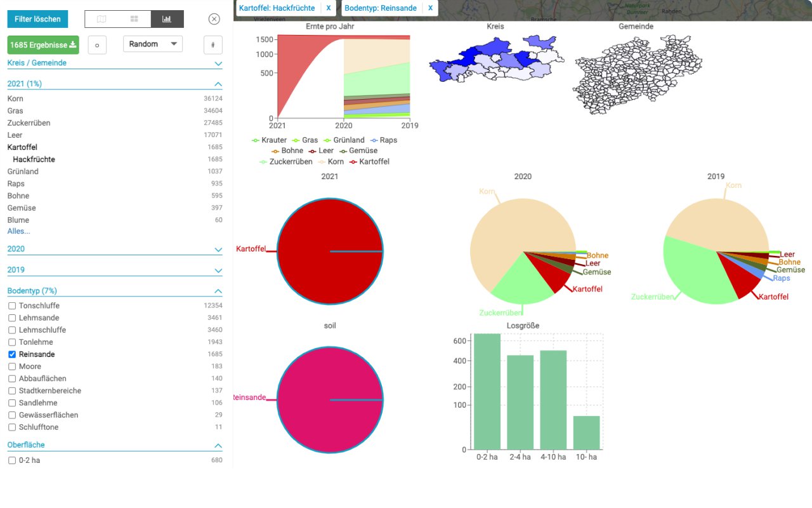This screenshot has width=812, height=508.
Task: Select the Tonlehme checkbox
Action: [12, 342]
